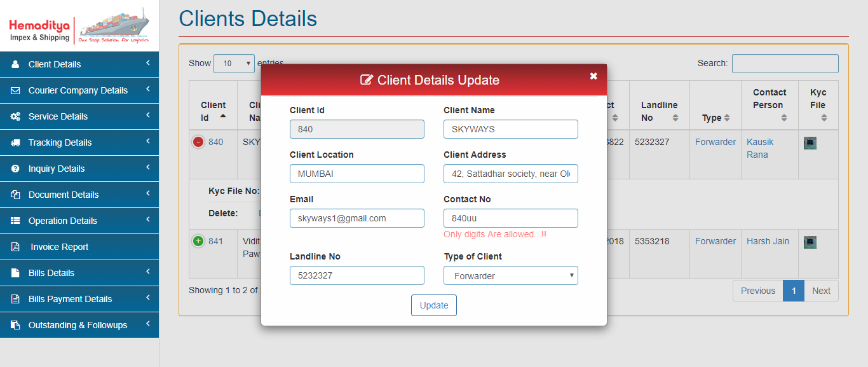868x367 pixels.
Task: Sort table by Contact Person column
Action: point(769,106)
